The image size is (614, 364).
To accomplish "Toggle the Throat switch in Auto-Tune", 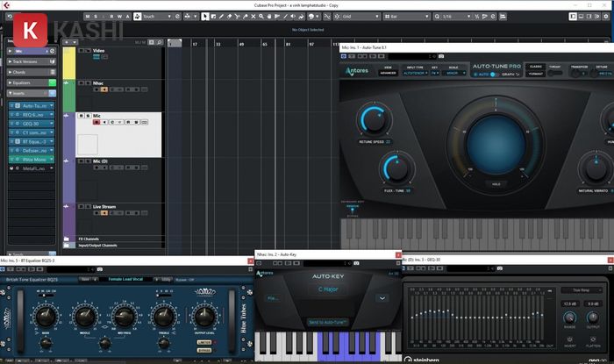I will click(555, 73).
